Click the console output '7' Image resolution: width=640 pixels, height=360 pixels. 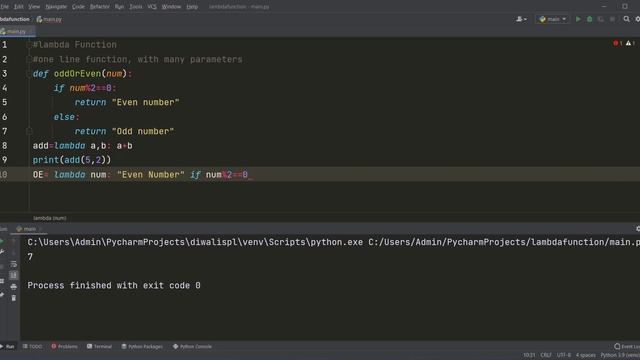(30, 257)
